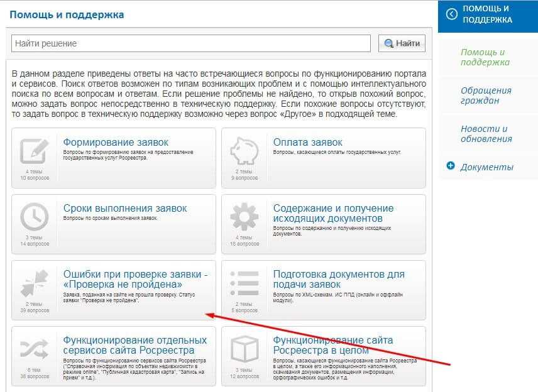The width and height of the screenshot is (538, 392).
Task: Expand Документы with the plus icon
Action: [450, 166]
